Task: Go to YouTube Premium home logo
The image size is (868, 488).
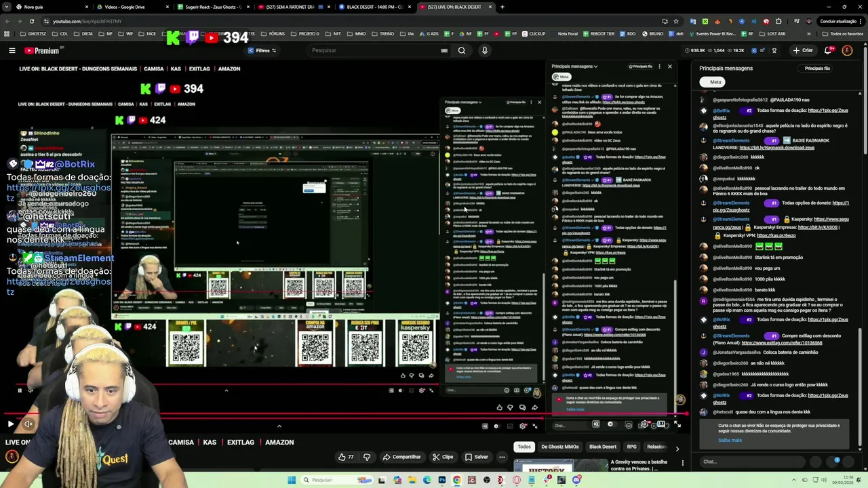Action: pos(43,50)
